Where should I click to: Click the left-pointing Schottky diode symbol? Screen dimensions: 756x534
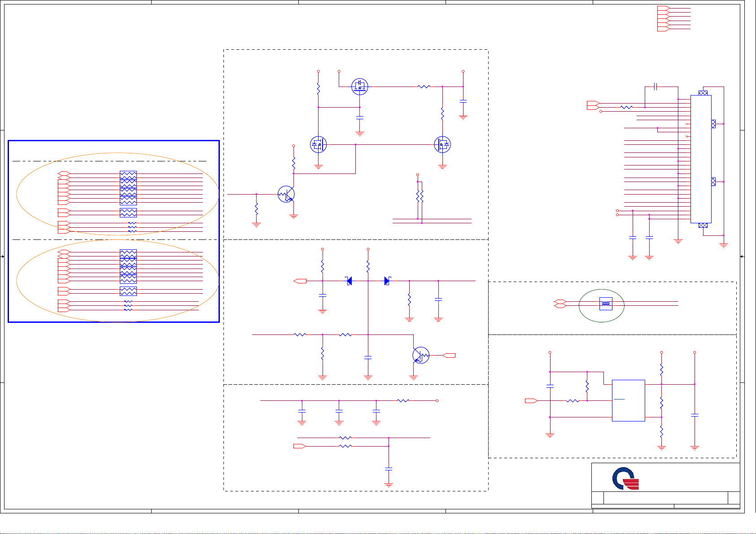coord(349,281)
